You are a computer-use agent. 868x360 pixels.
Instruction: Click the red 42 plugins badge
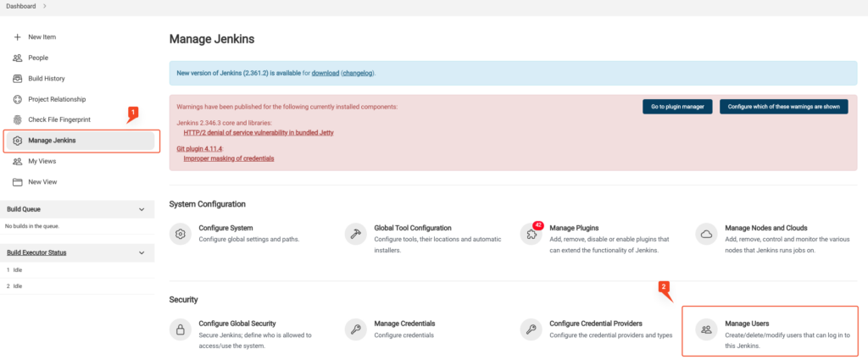[x=538, y=225]
